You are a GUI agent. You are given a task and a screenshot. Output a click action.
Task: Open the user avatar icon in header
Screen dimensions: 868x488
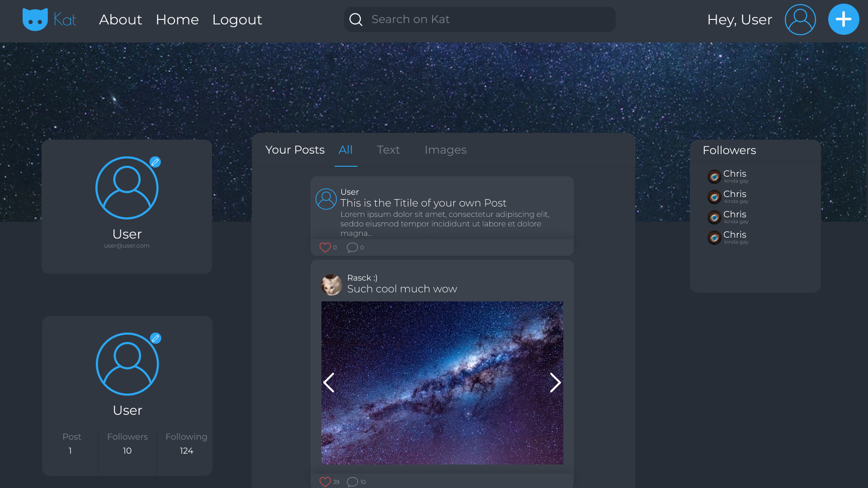coord(800,19)
